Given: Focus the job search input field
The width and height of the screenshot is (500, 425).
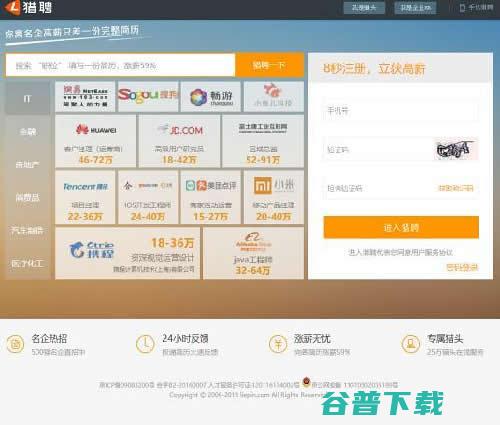Looking at the screenshot, I should (120, 65).
